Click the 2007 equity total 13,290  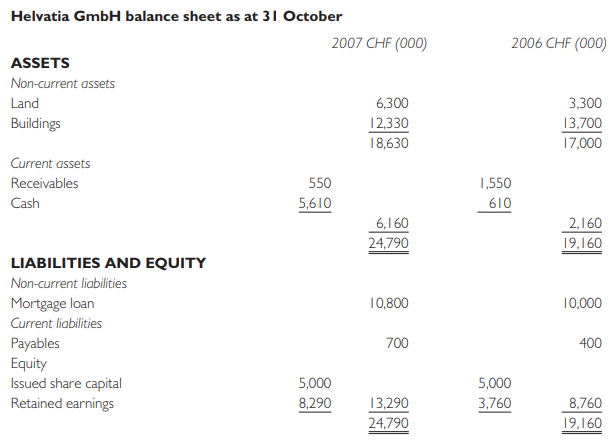point(389,403)
